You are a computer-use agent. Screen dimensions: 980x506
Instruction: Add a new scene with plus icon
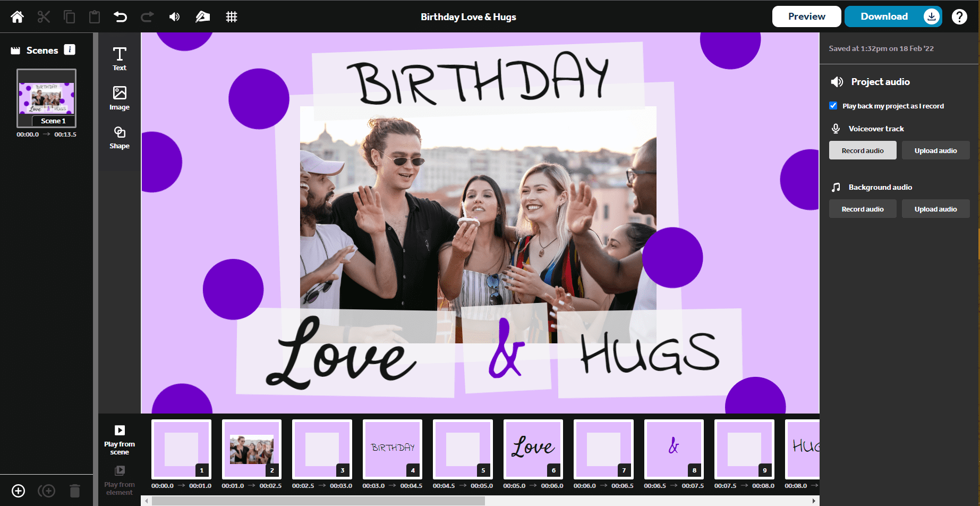[18, 491]
